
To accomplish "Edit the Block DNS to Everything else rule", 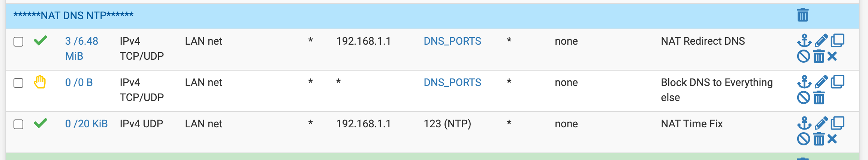I will (821, 82).
